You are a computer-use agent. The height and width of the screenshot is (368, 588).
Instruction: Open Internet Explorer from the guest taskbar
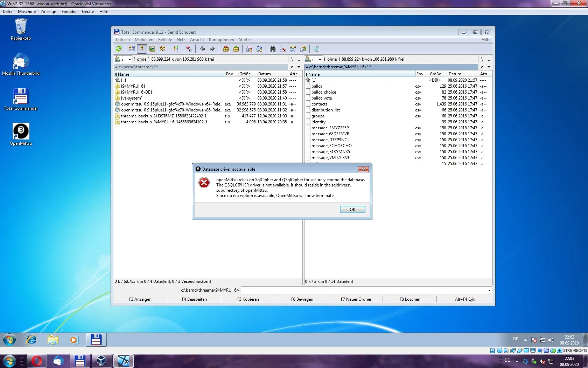tap(31, 340)
